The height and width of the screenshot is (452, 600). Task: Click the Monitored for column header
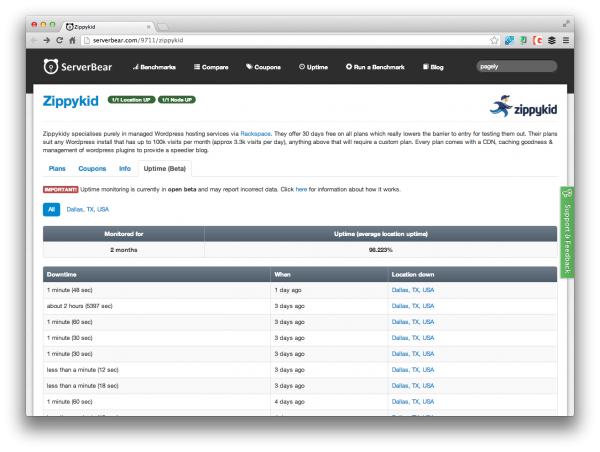[124, 234]
